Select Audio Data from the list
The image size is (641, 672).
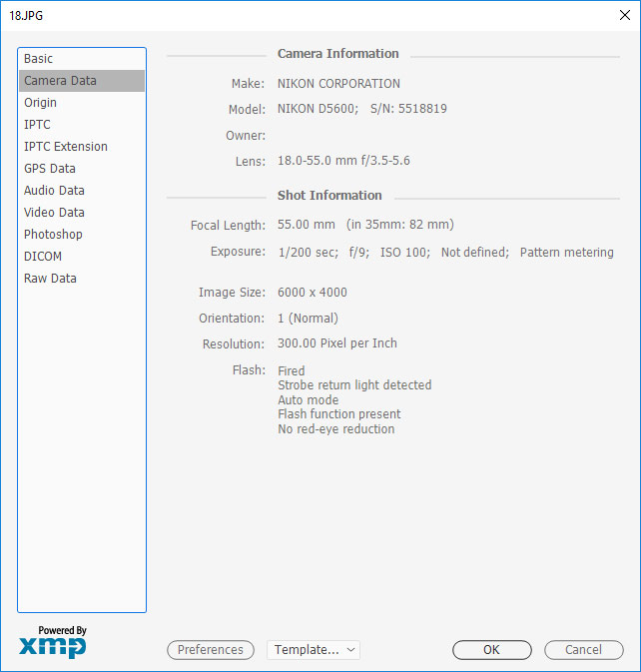(x=54, y=191)
